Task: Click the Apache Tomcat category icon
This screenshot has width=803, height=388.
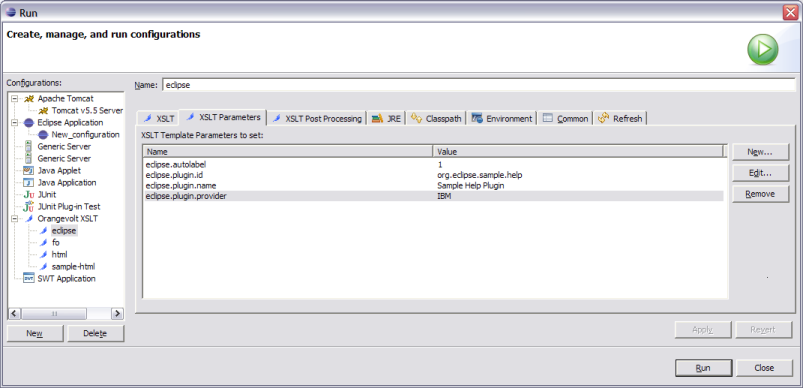Action: coord(29,98)
